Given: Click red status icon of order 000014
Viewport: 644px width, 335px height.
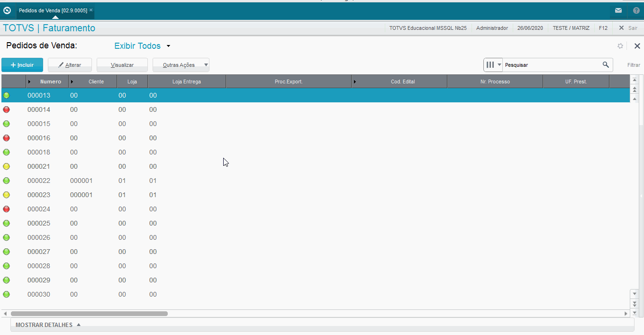Looking at the screenshot, I should pyautogui.click(x=6, y=109).
